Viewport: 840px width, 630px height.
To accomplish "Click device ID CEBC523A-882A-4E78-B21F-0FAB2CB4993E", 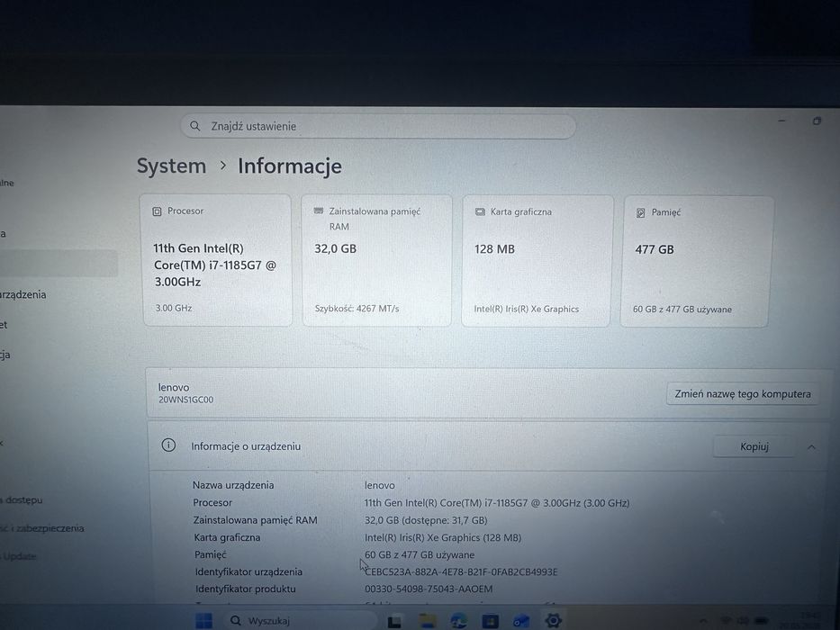I will click(461, 571).
